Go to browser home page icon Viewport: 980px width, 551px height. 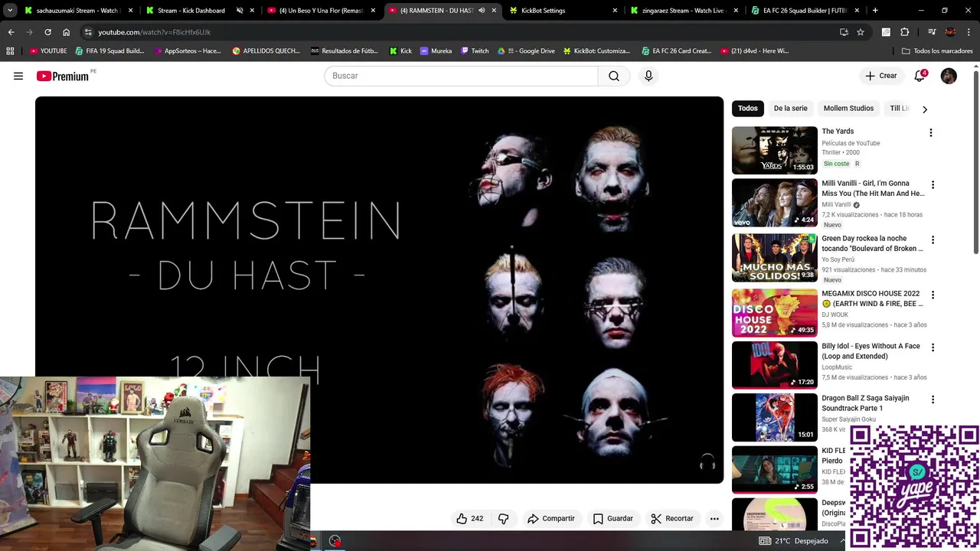point(66,32)
